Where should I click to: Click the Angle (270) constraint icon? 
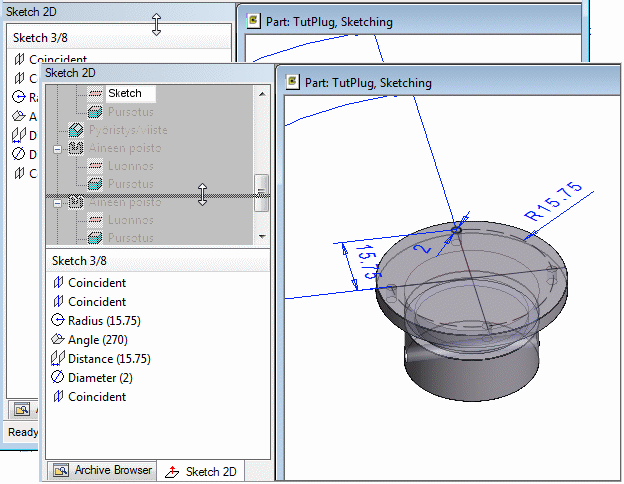point(58,340)
